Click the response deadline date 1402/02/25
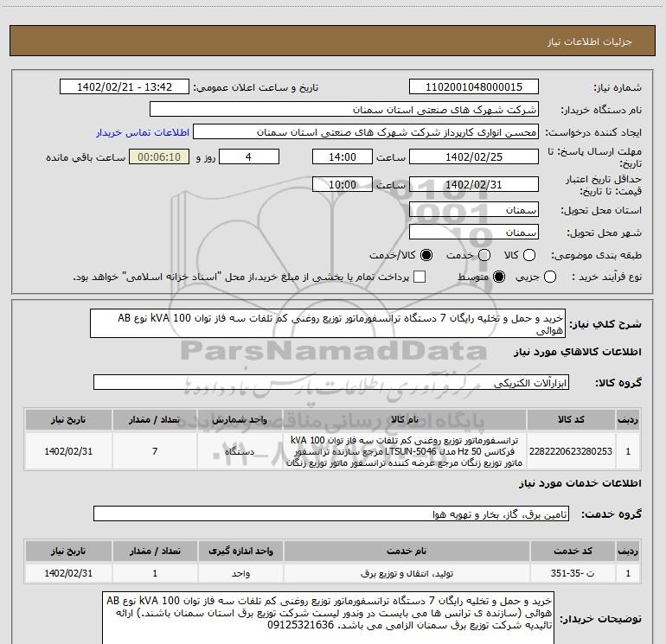The image size is (666, 644). (x=474, y=156)
